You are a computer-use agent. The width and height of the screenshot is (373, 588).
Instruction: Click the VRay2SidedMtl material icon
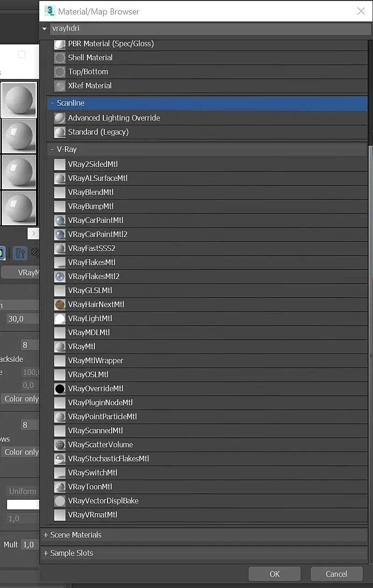pyautogui.click(x=60, y=164)
